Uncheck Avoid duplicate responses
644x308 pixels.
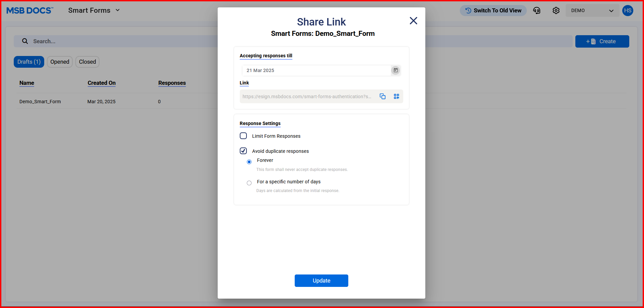(243, 151)
